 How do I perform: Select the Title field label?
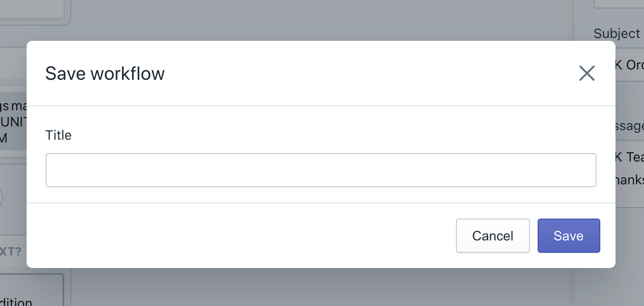[58, 135]
